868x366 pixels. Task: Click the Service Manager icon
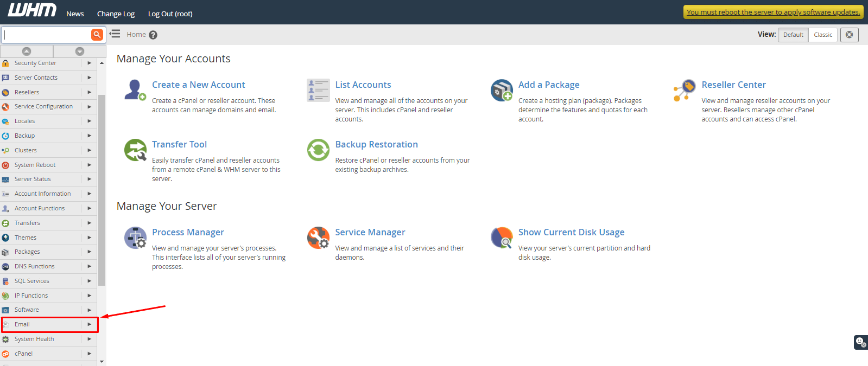click(x=318, y=237)
